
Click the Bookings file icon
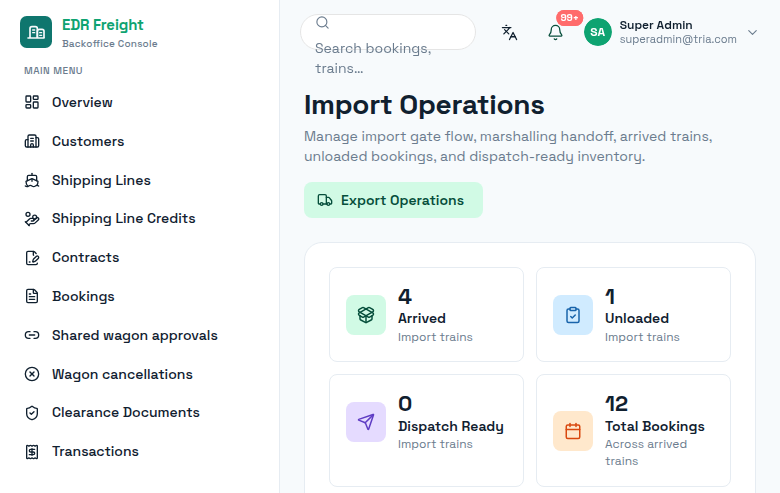32,296
